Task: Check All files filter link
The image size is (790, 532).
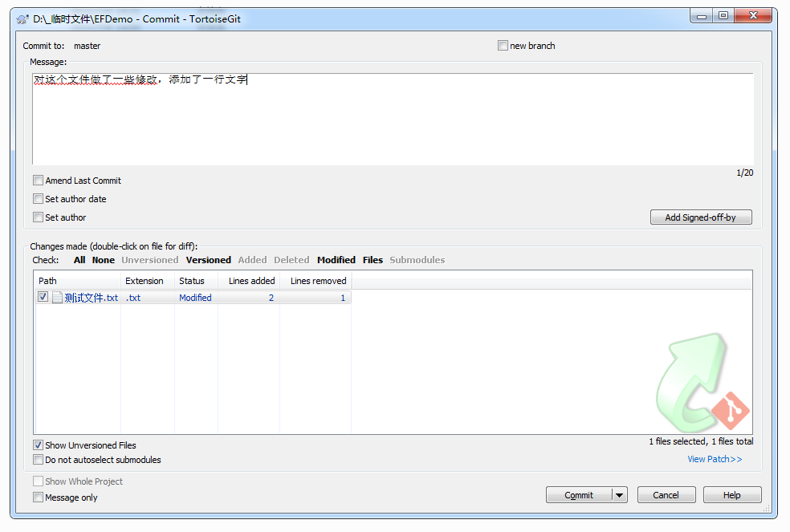Action: point(79,260)
